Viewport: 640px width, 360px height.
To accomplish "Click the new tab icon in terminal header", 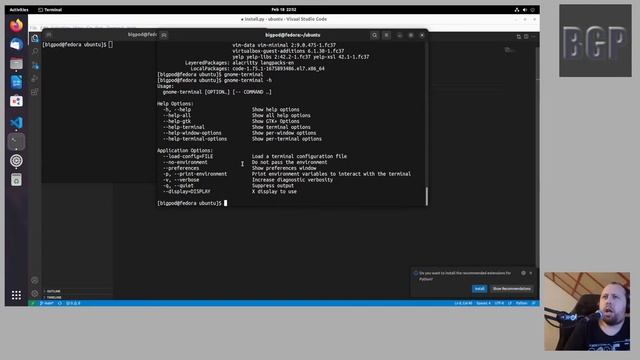I will tap(164, 35).
